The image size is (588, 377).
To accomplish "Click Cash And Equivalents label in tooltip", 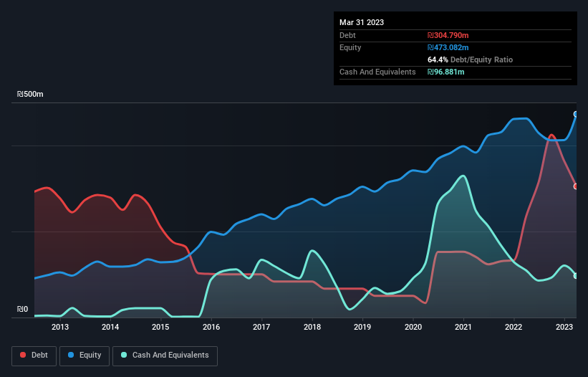I will click(x=377, y=72).
